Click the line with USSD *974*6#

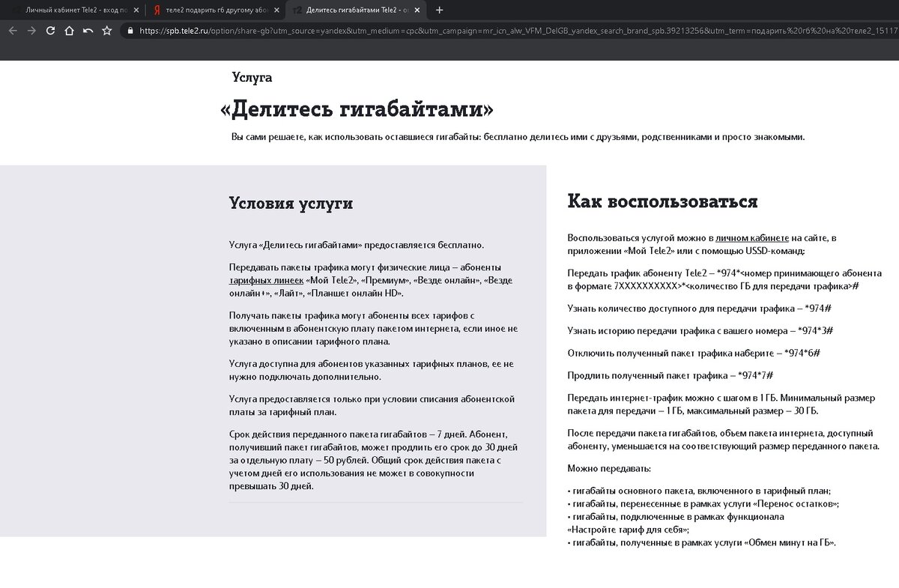(694, 353)
